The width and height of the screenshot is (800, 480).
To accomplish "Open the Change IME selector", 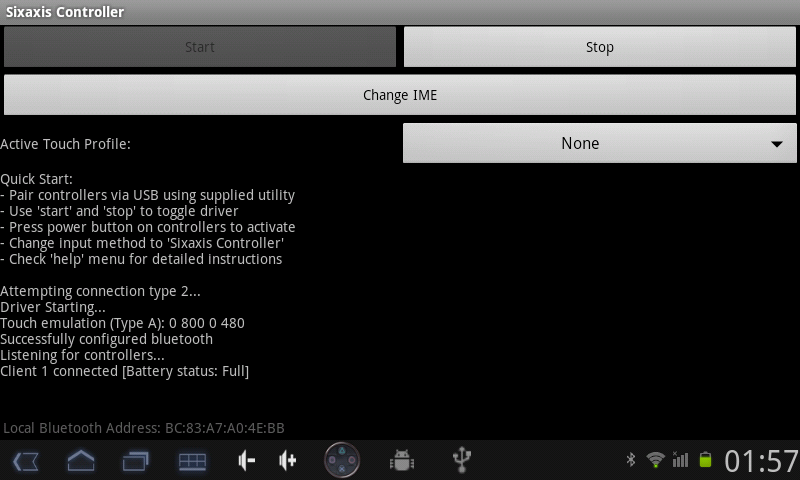I will coord(400,95).
